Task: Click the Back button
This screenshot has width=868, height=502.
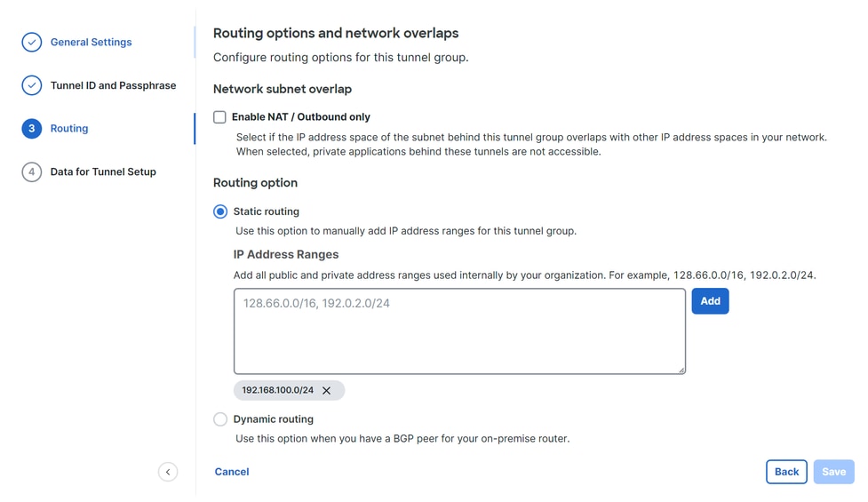Action: (786, 472)
